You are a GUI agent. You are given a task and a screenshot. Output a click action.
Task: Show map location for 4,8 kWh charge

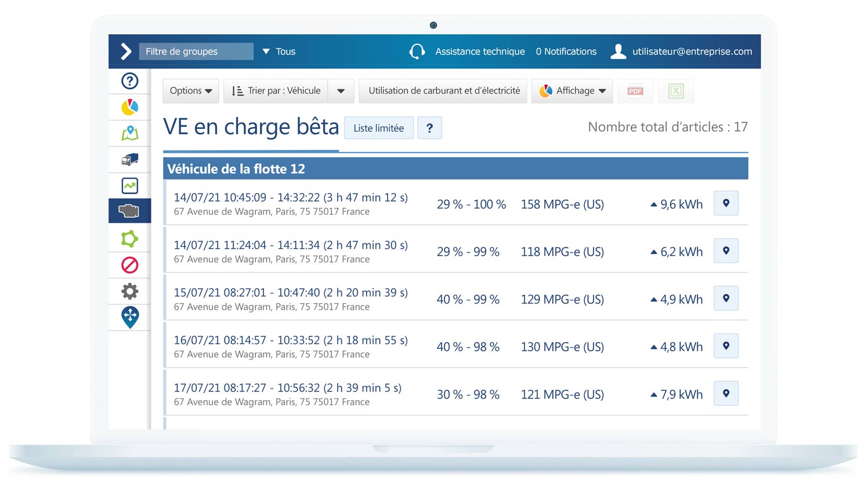726,346
